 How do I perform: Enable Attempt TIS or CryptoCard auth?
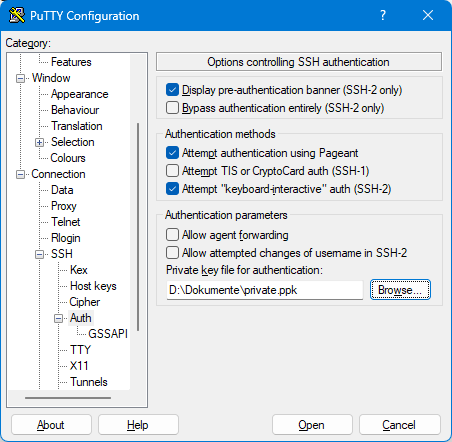click(x=172, y=171)
